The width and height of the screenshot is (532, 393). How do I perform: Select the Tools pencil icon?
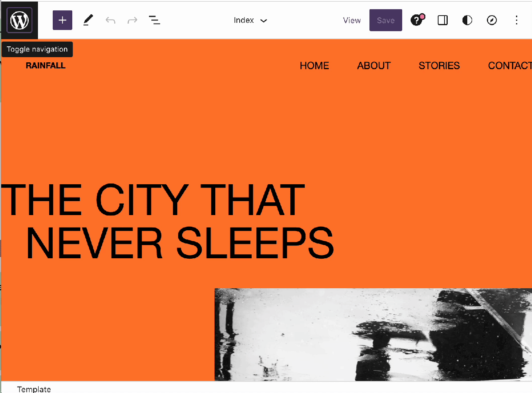(88, 20)
